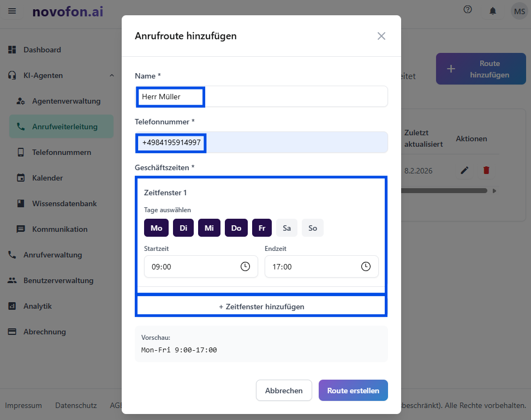Click the Abbrechen button

tap(284, 391)
